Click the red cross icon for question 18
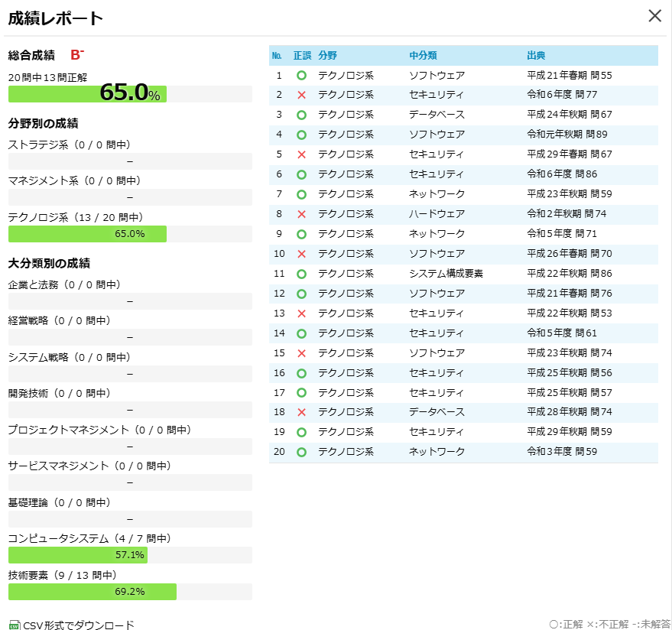 point(301,413)
